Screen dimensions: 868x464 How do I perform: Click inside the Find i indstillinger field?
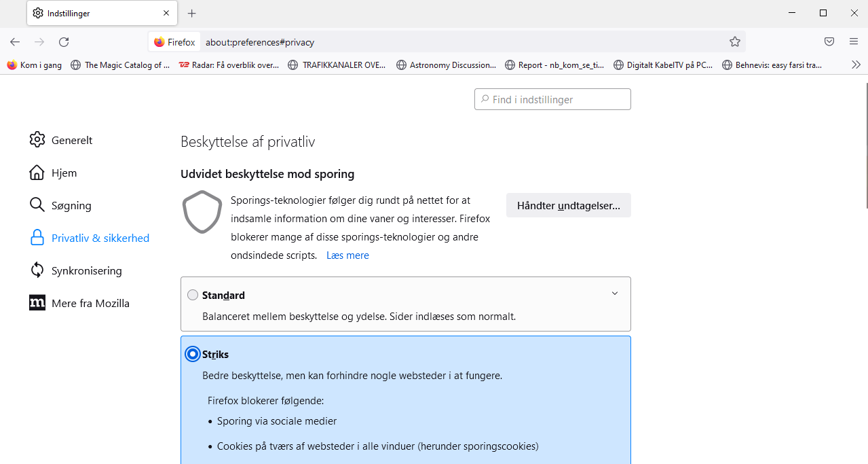[x=552, y=99]
